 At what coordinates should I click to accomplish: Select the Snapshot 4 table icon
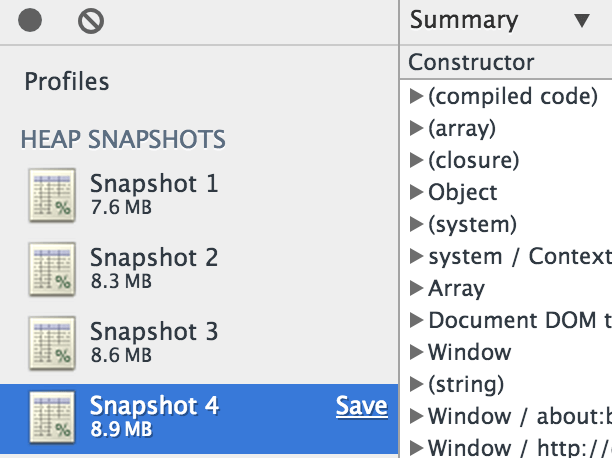point(52,417)
